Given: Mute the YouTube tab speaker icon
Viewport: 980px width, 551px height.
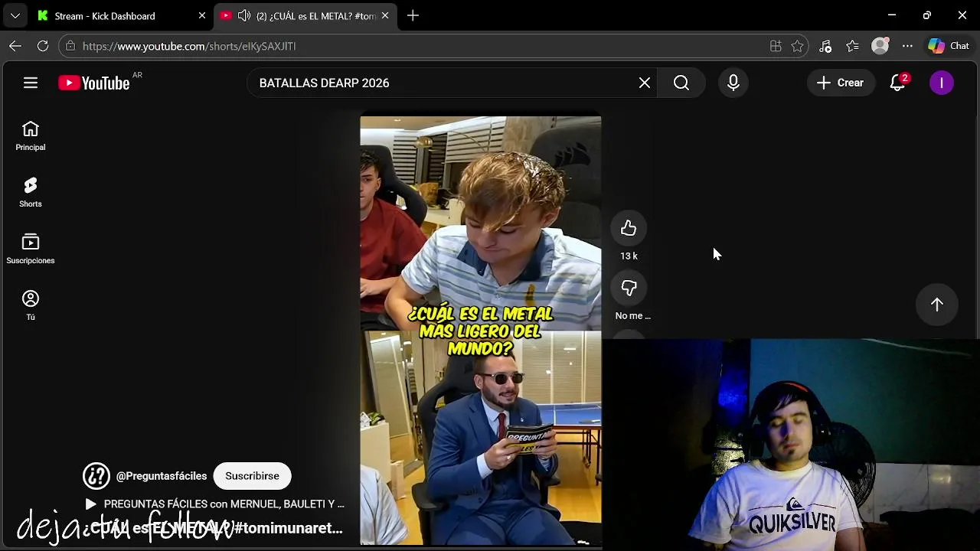Looking at the screenshot, I should click(244, 15).
